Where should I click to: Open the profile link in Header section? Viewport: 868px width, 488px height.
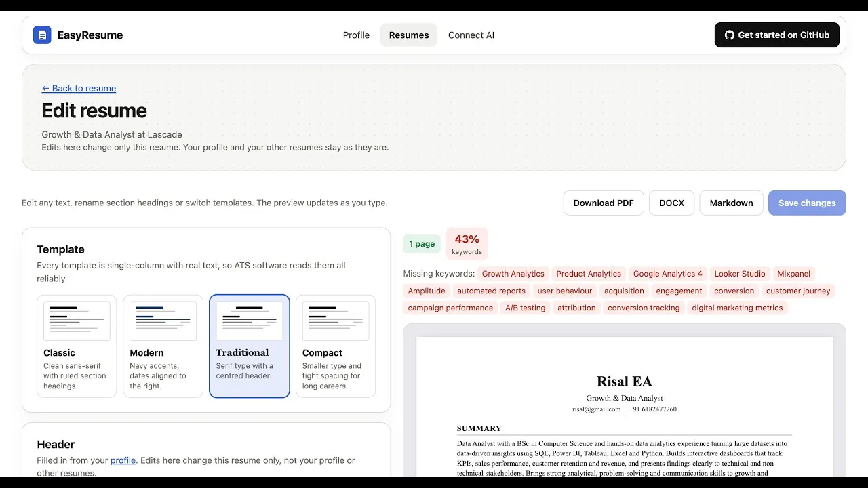point(123,460)
